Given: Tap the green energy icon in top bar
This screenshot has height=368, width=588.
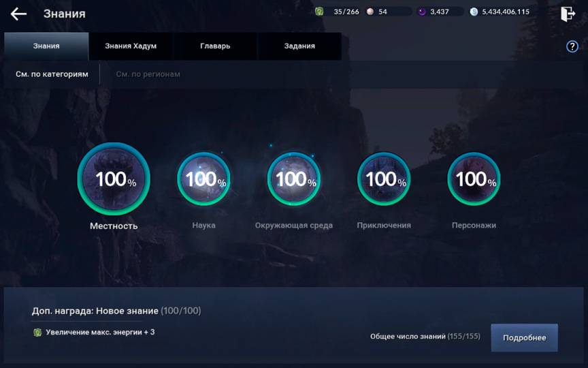Looking at the screenshot, I should (x=319, y=12).
